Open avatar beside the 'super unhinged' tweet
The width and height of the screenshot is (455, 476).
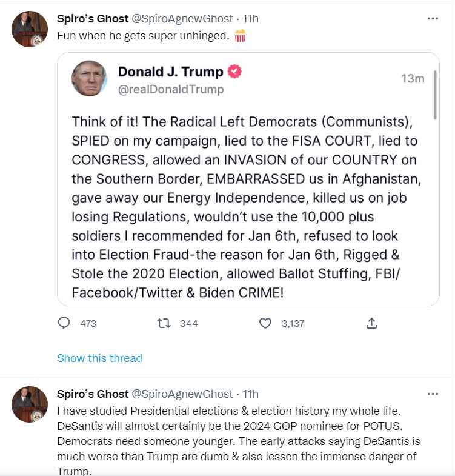(30, 29)
